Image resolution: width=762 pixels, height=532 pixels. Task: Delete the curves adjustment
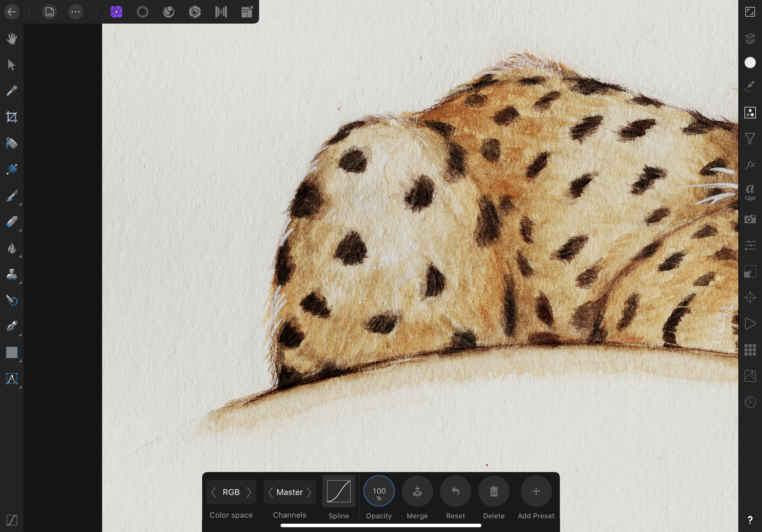click(494, 491)
